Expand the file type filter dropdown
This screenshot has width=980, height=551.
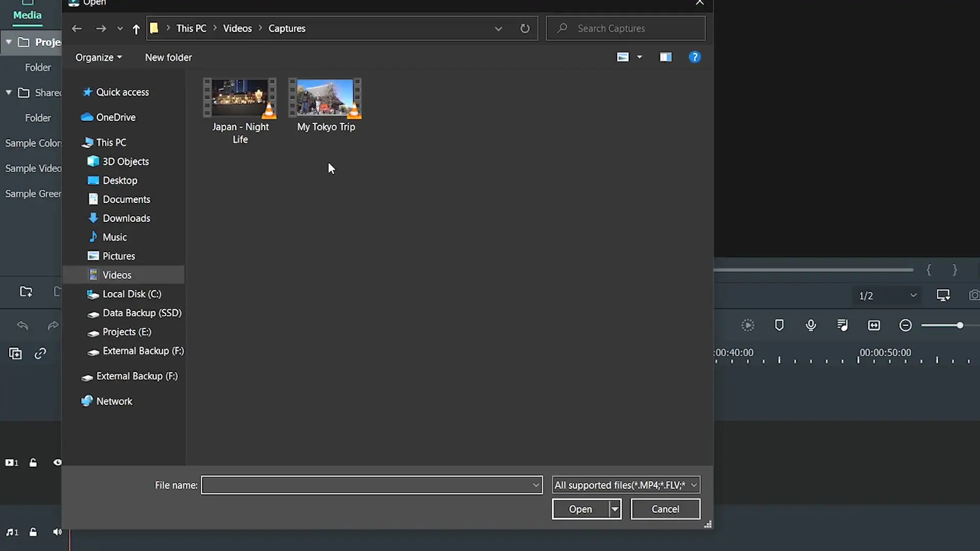[x=694, y=484]
